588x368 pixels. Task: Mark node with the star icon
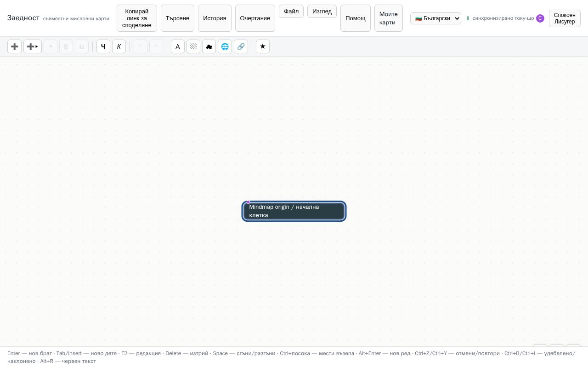click(x=263, y=46)
